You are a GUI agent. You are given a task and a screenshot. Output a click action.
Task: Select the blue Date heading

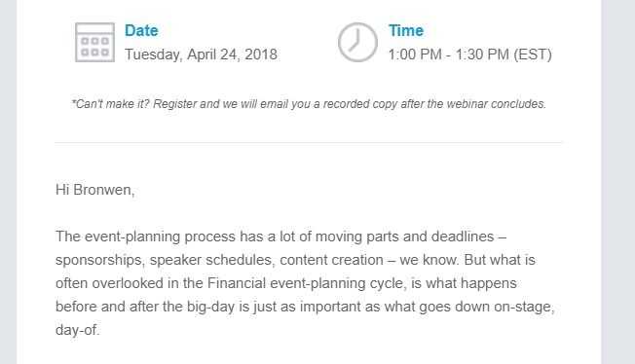tap(141, 31)
